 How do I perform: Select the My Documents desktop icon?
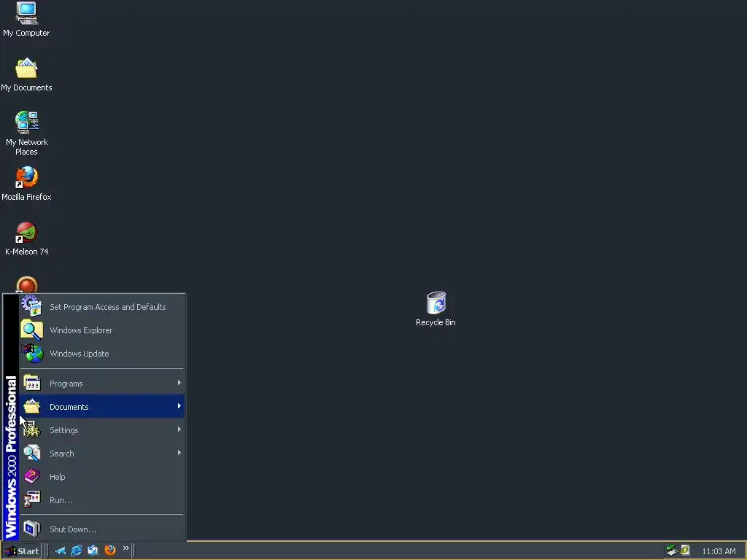coord(27,75)
